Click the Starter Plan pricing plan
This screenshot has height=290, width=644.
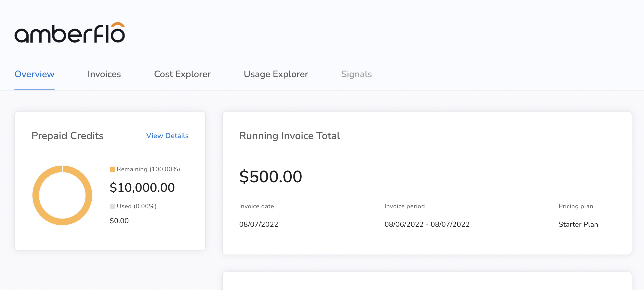click(578, 224)
